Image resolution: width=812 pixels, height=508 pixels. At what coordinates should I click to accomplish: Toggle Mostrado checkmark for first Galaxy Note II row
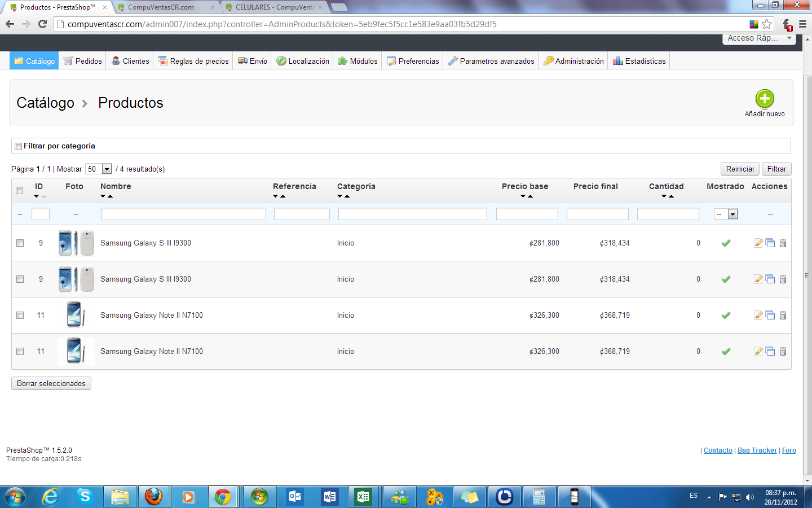pyautogui.click(x=726, y=316)
